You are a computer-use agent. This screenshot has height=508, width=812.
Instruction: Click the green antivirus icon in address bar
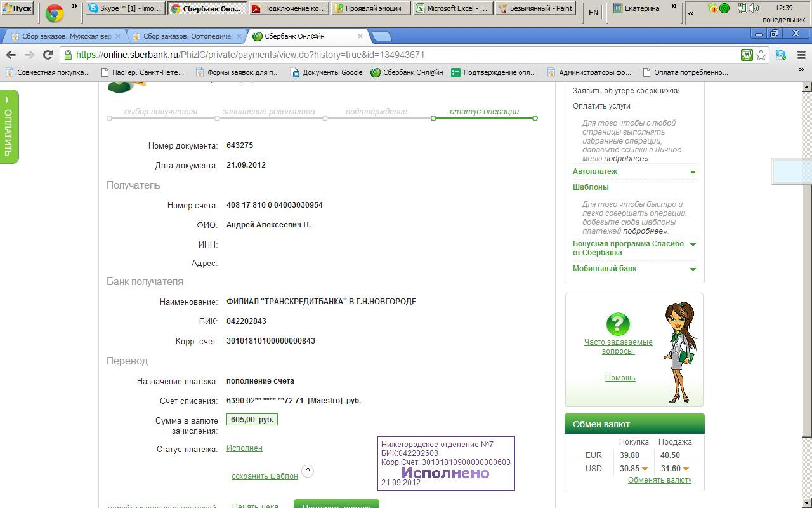pyautogui.click(x=747, y=55)
